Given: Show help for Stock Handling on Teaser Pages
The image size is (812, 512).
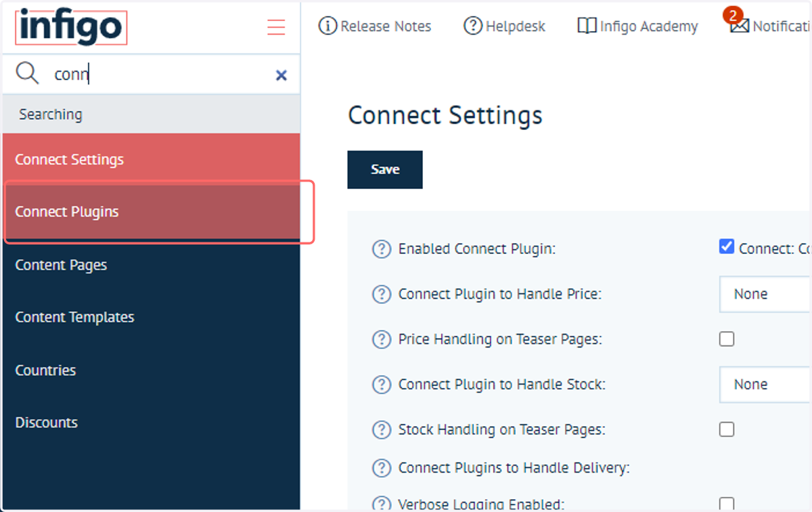Looking at the screenshot, I should pos(382,429).
